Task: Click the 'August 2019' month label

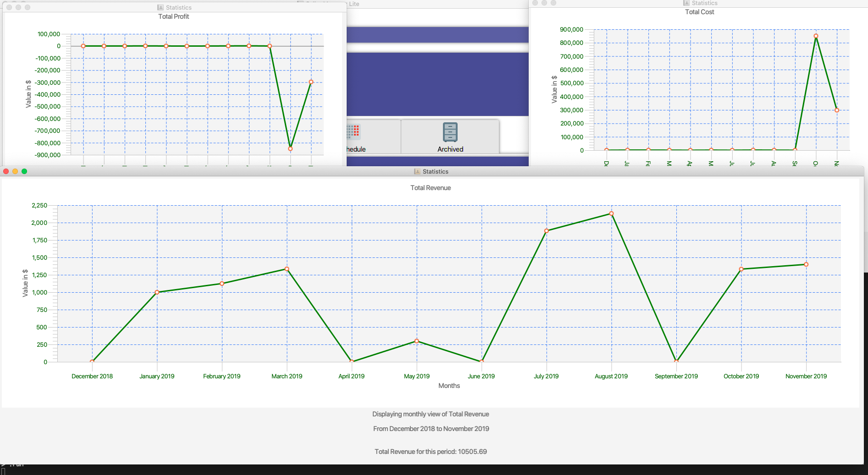Action: (x=611, y=376)
